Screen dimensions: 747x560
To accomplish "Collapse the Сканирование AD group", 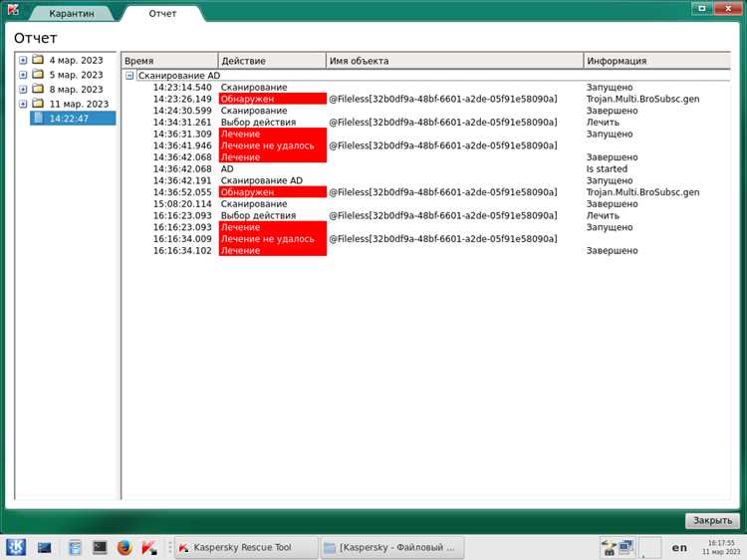I will pyautogui.click(x=129, y=76).
